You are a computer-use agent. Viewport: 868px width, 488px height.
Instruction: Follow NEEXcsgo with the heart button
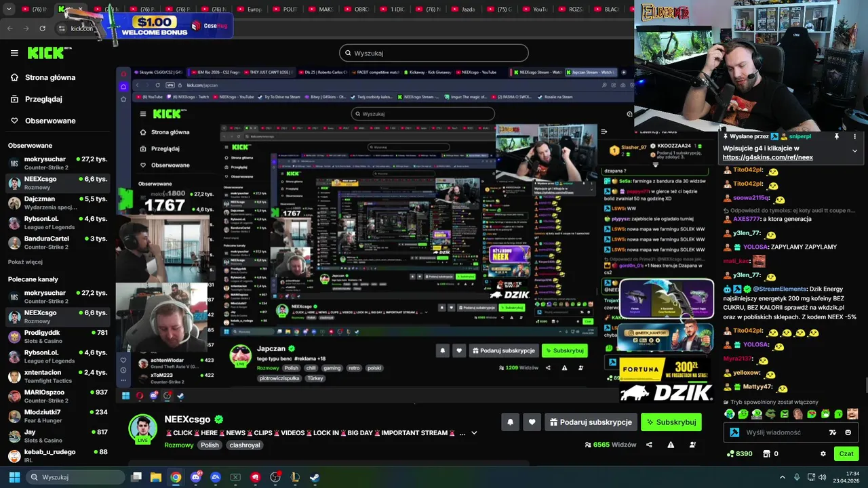click(x=532, y=422)
